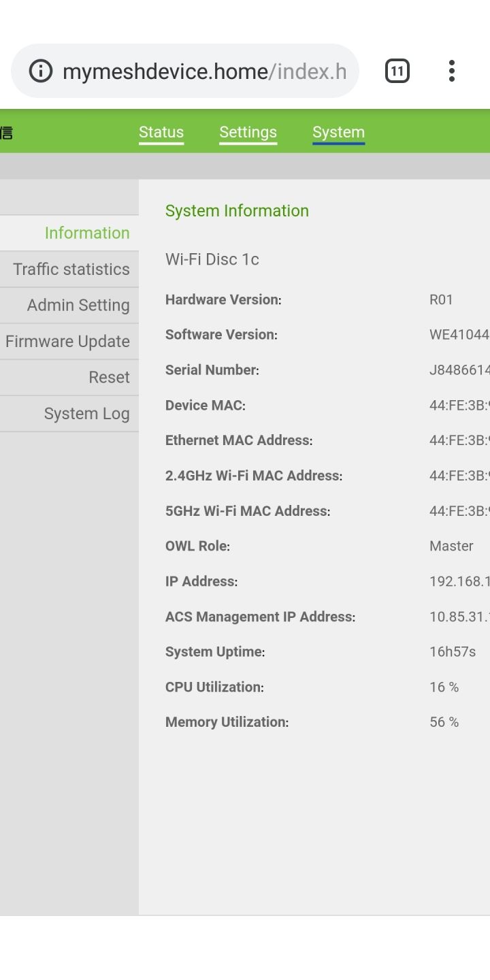Open the Firmware Update page
This screenshot has width=490, height=980.
[x=69, y=341]
